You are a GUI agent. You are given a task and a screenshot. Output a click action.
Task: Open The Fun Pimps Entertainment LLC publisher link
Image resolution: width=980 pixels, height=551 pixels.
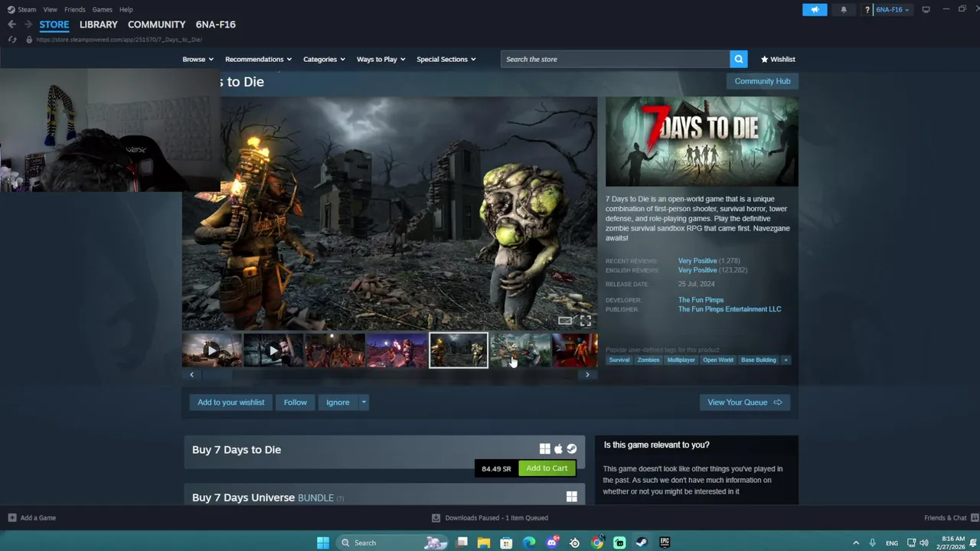[730, 309]
